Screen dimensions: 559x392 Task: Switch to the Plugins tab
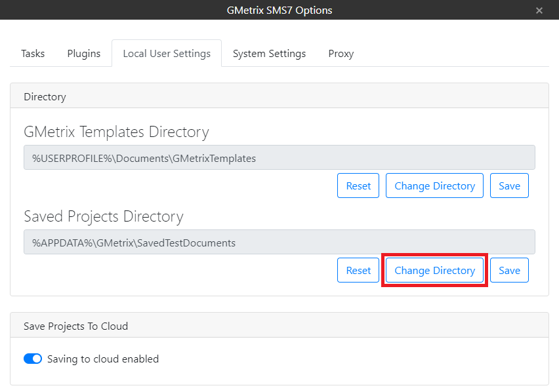click(x=84, y=53)
